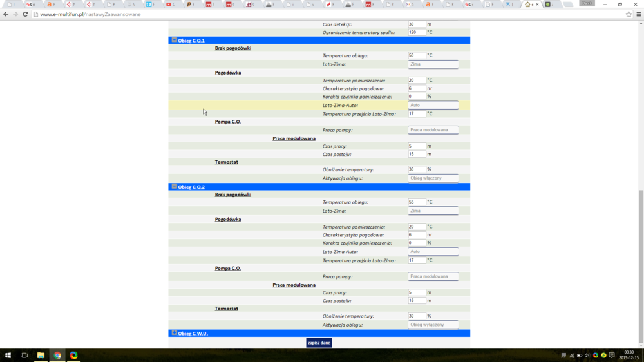
Task: Open Aktywacja obiegu dropdown showing Obieg wyłączony
Action: pos(433,325)
